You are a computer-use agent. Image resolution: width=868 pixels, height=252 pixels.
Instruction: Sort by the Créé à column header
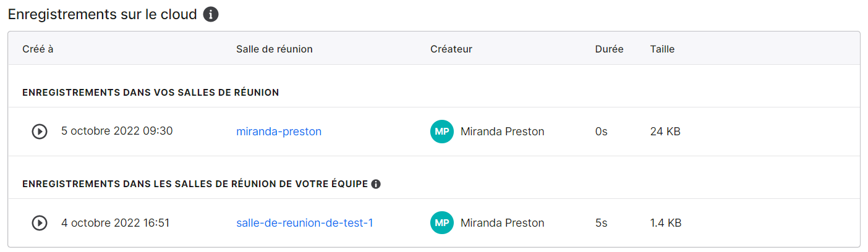(x=38, y=49)
